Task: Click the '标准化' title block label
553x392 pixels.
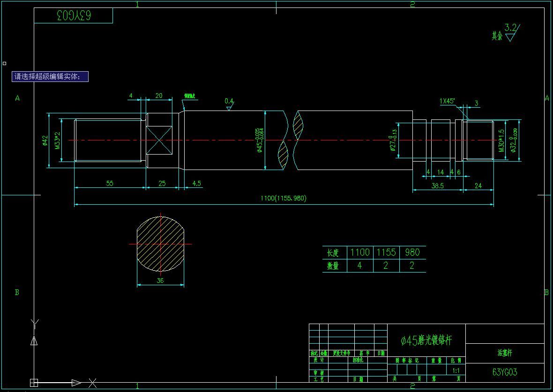Action: [358, 360]
